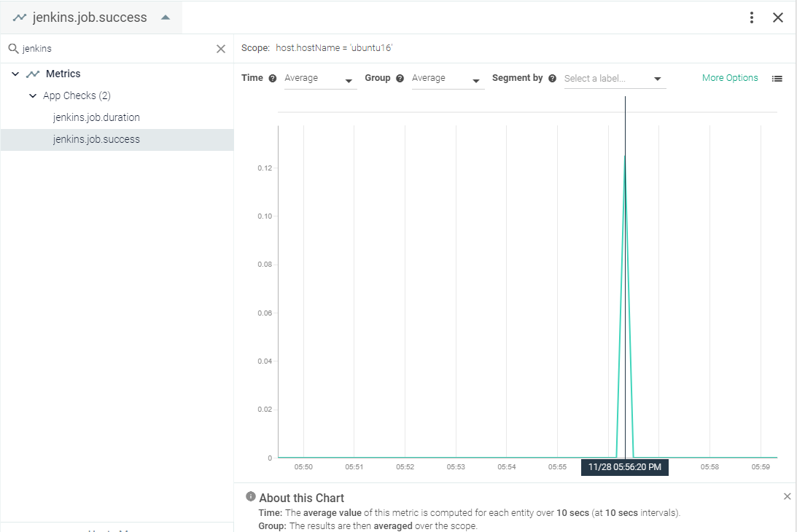The image size is (797, 532).
Task: Click the About this Chart heading
Action: [x=301, y=498]
